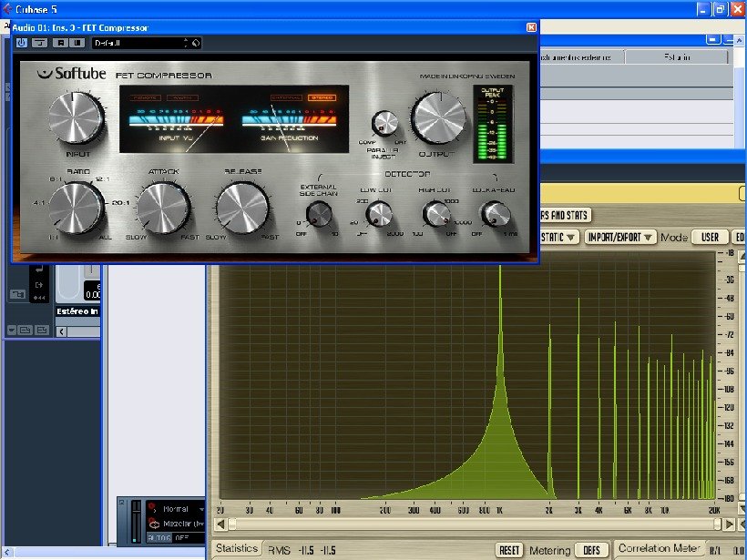Open the IMPORT/EXPORT dropdown menu

coord(620,237)
